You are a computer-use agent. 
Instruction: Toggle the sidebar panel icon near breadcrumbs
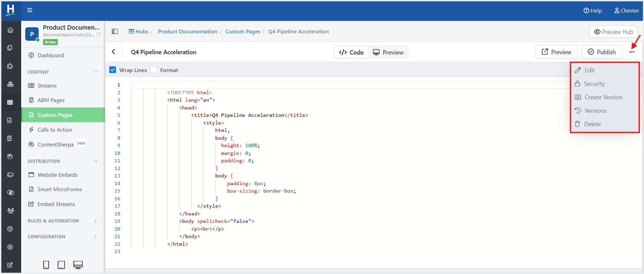115,31
